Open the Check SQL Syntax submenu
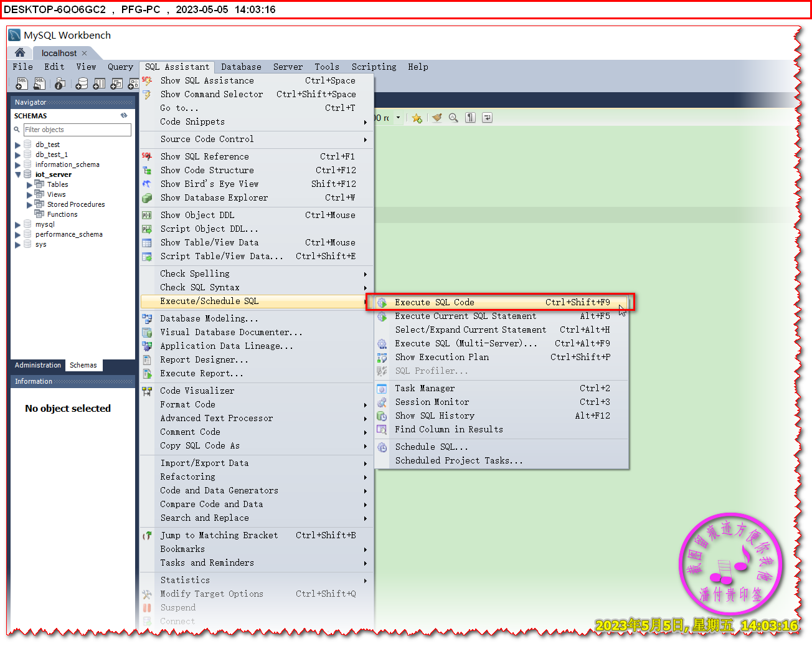812x646 pixels. point(257,287)
